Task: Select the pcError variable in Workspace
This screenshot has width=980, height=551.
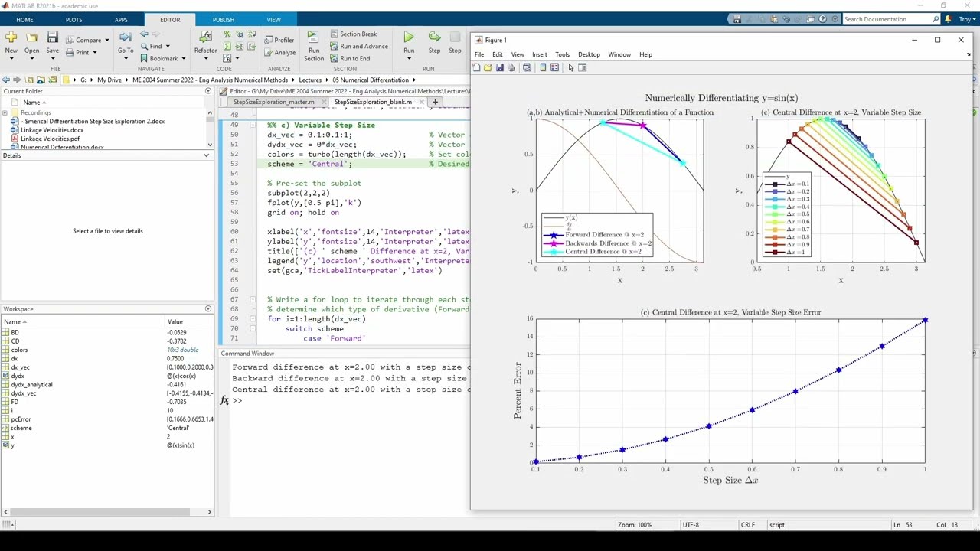Action: click(x=21, y=419)
